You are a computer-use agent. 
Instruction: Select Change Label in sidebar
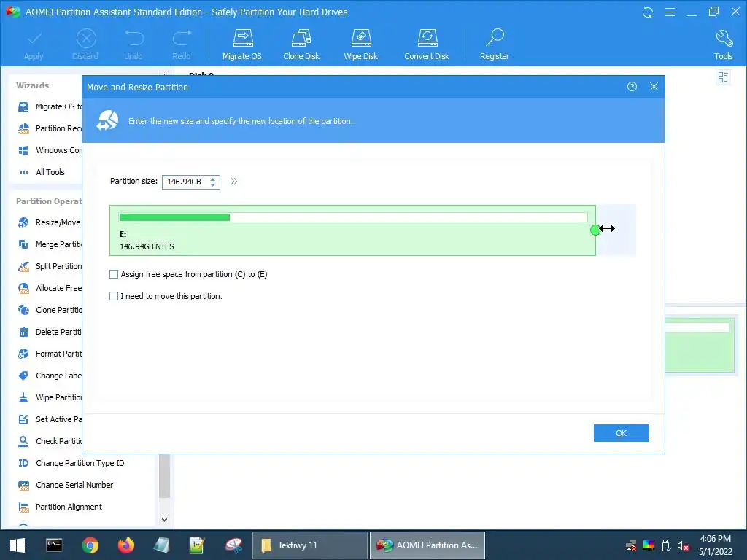click(50, 376)
